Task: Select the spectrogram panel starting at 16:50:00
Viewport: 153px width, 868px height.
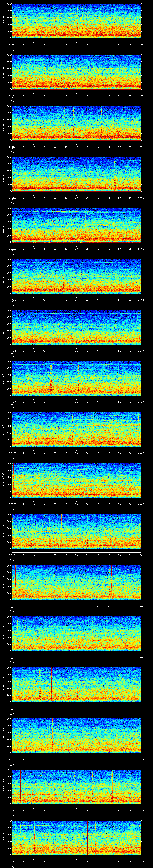Action: 76,225
